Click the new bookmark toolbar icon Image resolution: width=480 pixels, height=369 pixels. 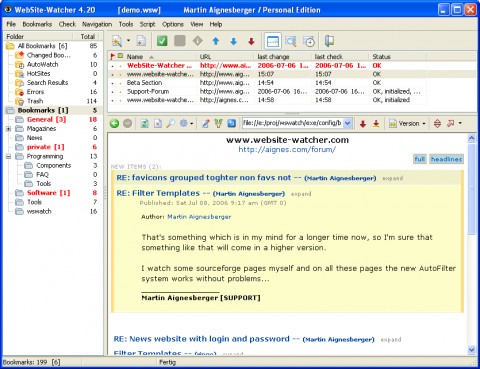(117, 41)
